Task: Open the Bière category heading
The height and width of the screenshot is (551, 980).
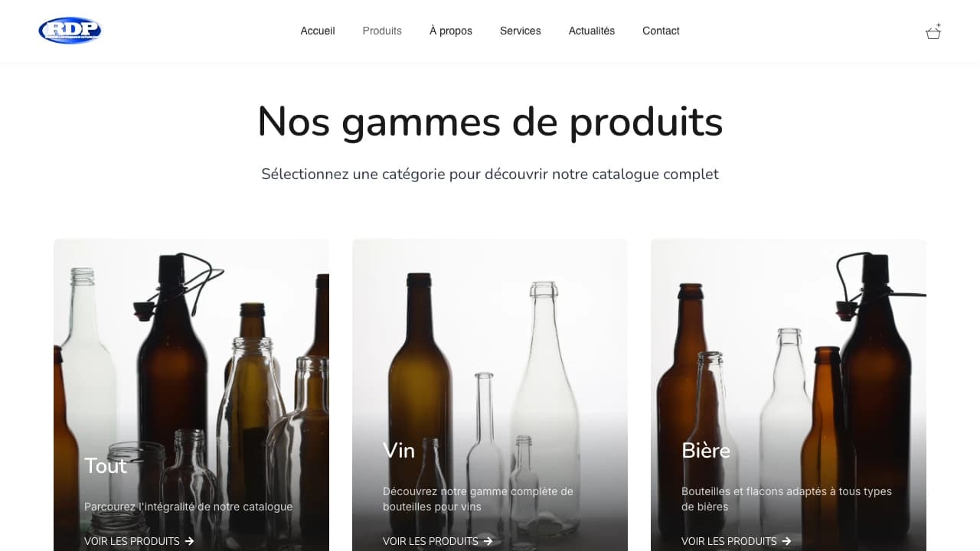Action: tap(706, 450)
